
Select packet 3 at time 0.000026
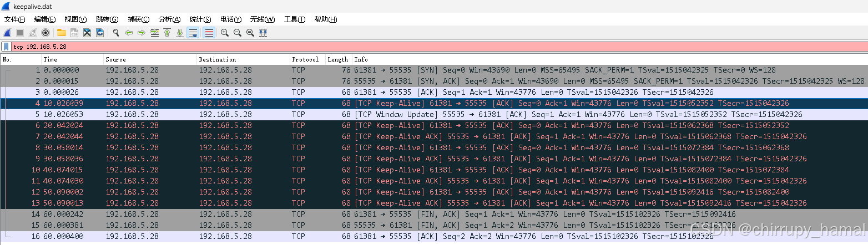434,92
